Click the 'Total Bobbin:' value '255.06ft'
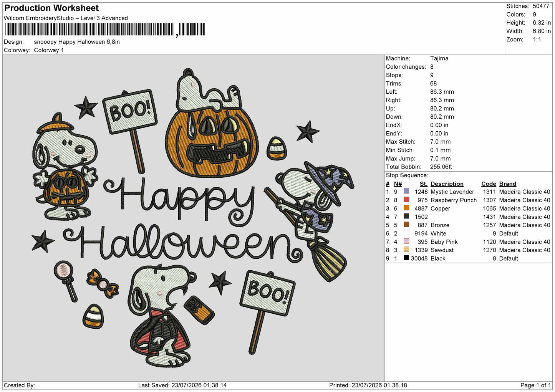Viewport: 555px width, 392px height. point(441,167)
